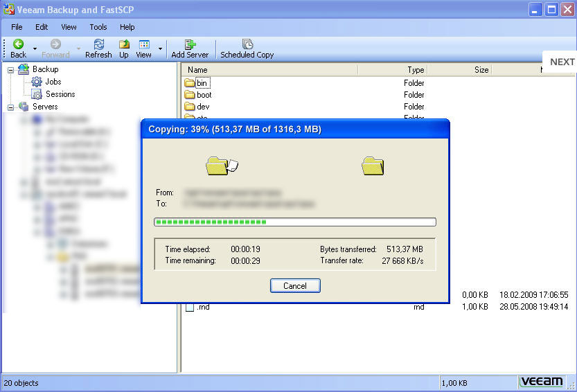The width and height of the screenshot is (577, 392).
Task: Click the '28.05.2008 19:49:14' date cell
Action: [x=533, y=307]
